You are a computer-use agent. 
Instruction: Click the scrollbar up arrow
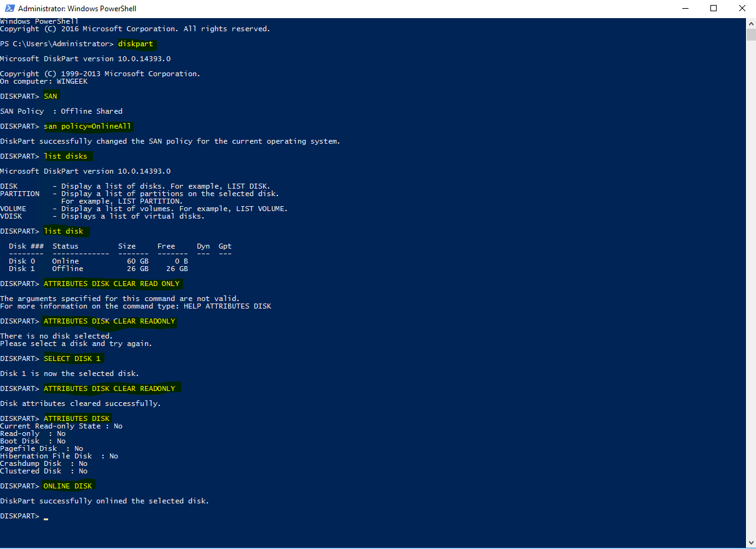pyautogui.click(x=751, y=23)
